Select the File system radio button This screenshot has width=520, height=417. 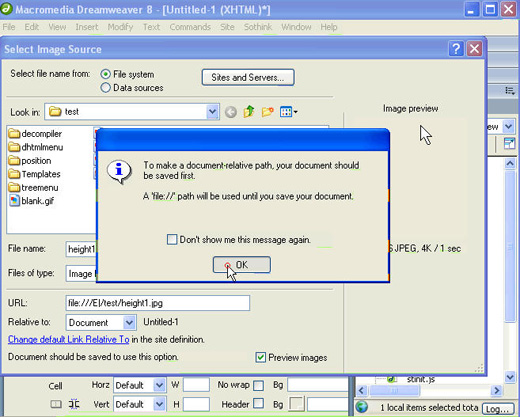[x=105, y=74]
